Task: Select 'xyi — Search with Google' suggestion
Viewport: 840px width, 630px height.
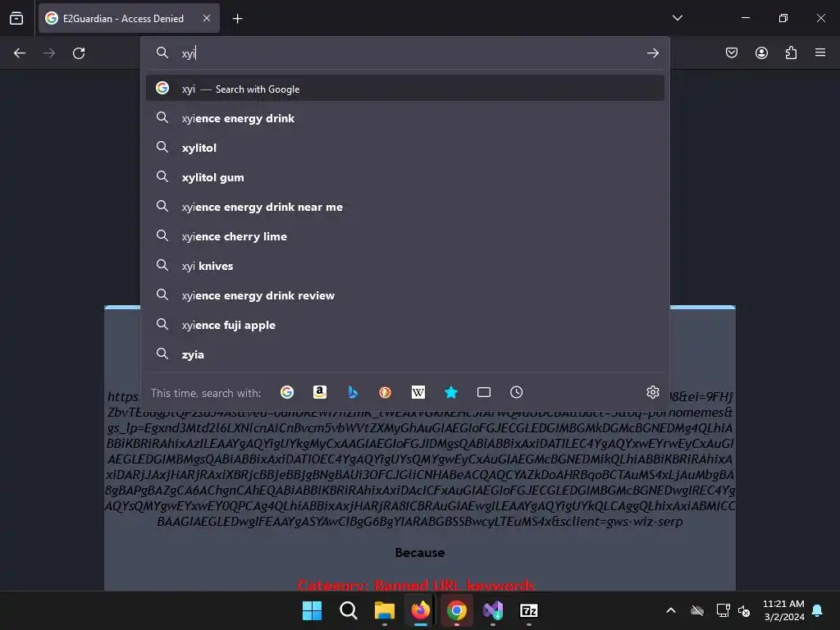Action: pyautogui.click(x=405, y=89)
